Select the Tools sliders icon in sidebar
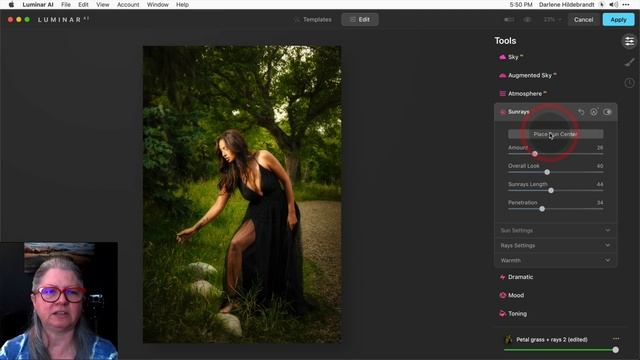Viewport: 640px width, 360px height. tap(629, 41)
